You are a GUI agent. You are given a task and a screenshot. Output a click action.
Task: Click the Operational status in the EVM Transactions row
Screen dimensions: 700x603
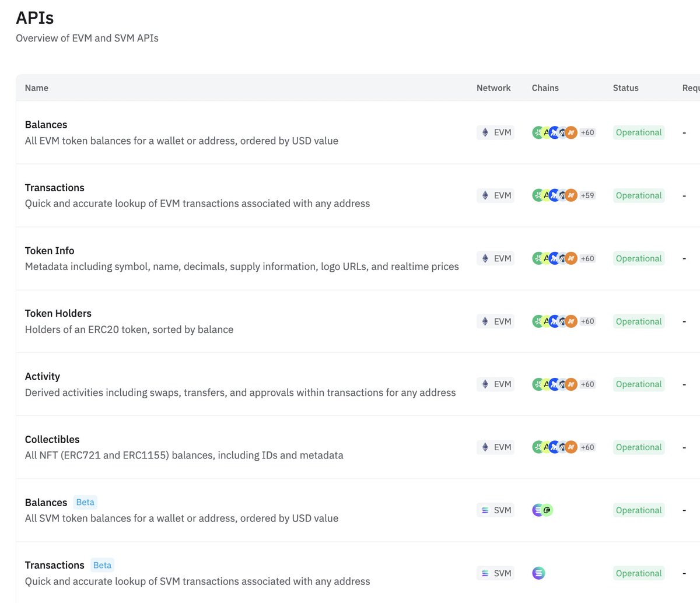pyautogui.click(x=639, y=195)
